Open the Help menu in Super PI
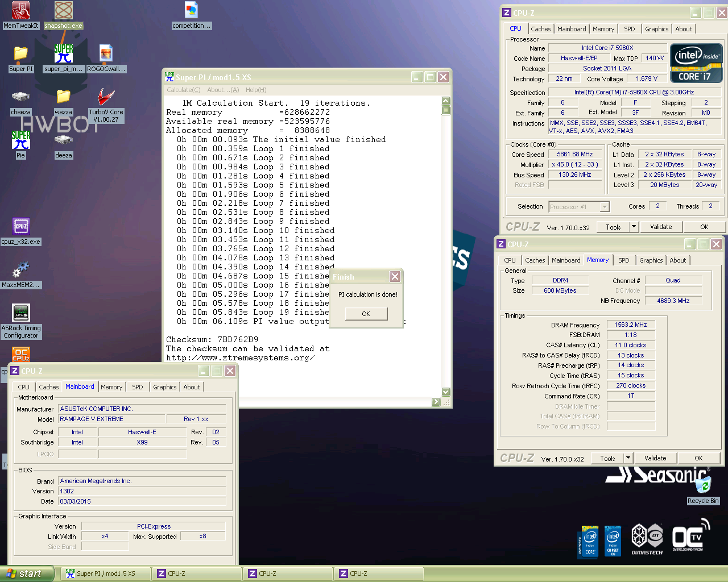728x582 pixels. click(256, 90)
